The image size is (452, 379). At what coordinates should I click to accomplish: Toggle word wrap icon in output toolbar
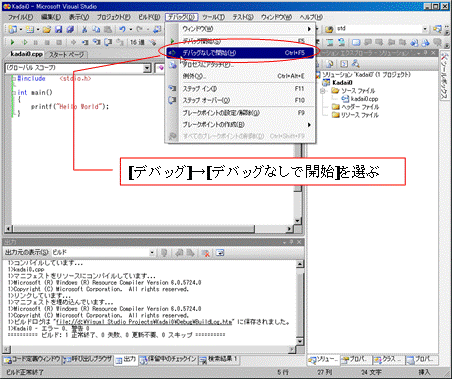click(x=220, y=253)
